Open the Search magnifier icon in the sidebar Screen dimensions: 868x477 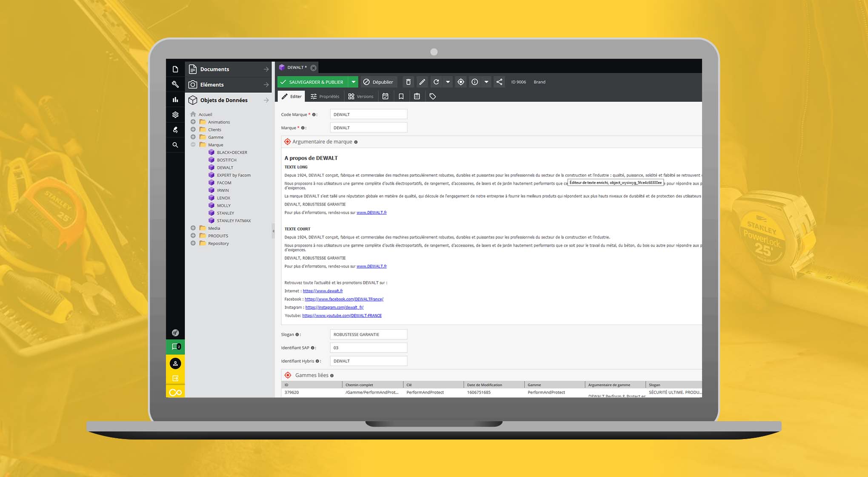pos(175,145)
